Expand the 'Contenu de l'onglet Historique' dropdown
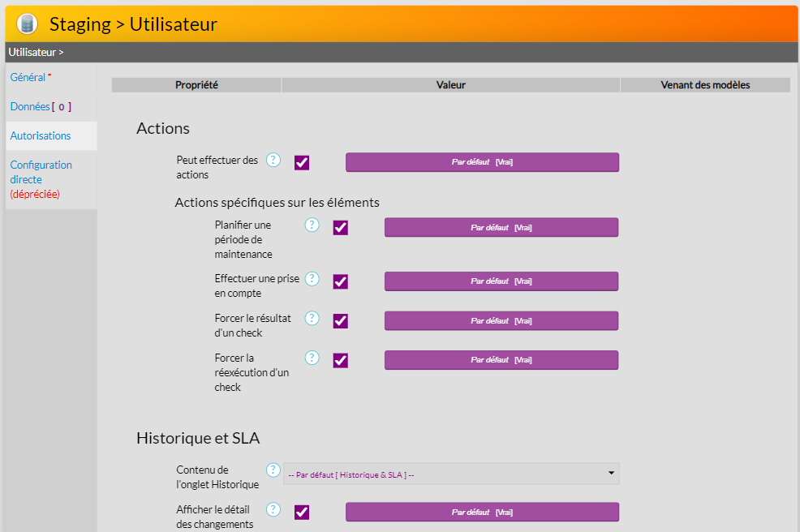Screen dimensions: 800x532 (451, 474)
